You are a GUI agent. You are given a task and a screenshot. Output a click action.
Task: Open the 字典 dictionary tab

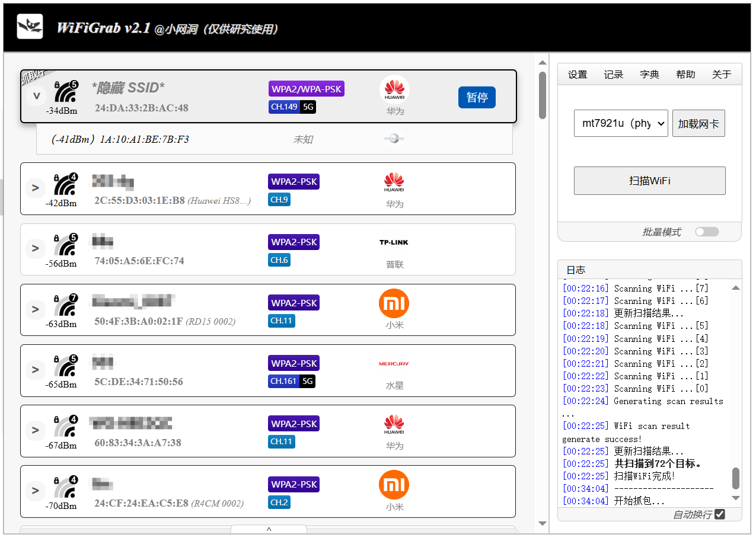650,74
